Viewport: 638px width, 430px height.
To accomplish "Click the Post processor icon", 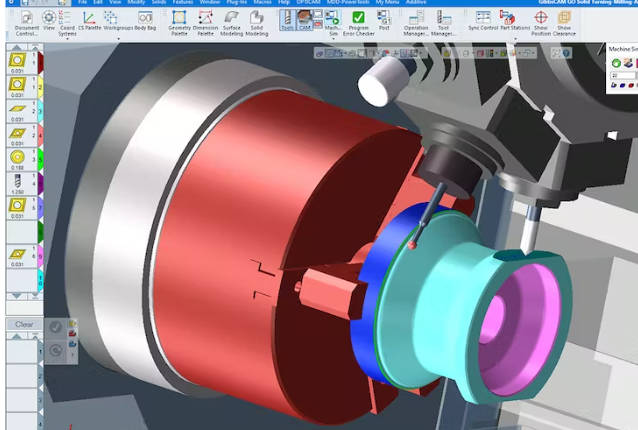I will (384, 23).
